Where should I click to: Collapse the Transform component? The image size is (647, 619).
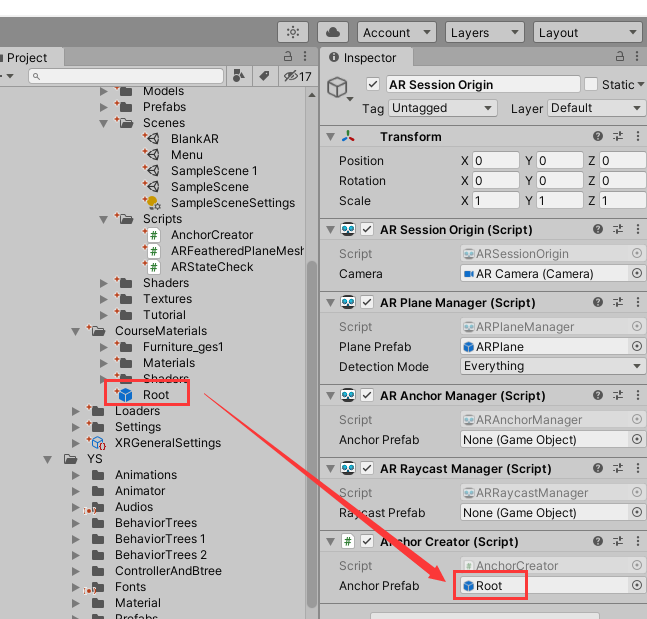[x=331, y=137]
